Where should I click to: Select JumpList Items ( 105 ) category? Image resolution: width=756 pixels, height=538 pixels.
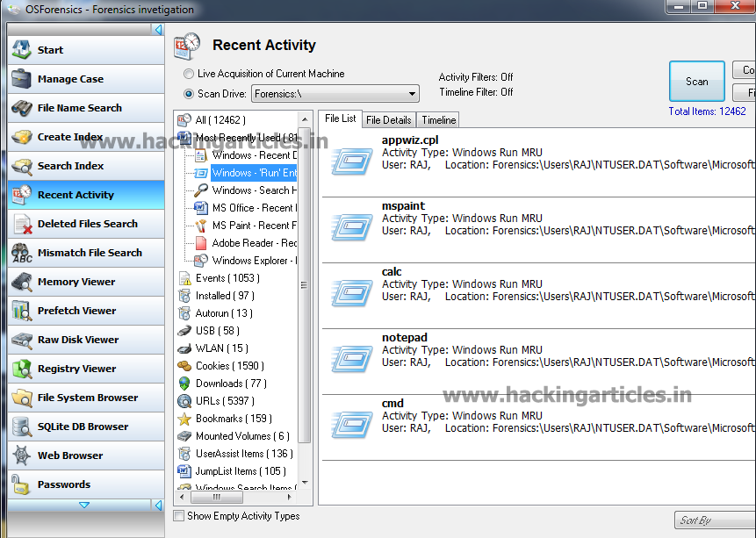pyautogui.click(x=233, y=471)
